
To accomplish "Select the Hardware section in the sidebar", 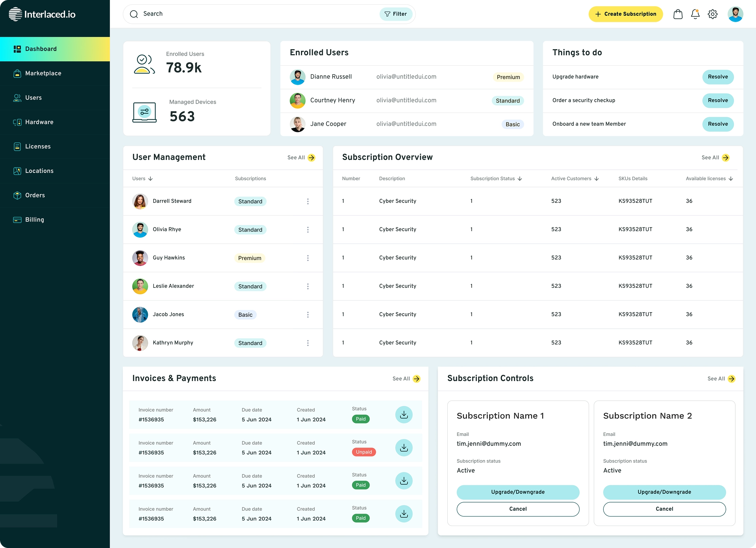I will pos(39,122).
